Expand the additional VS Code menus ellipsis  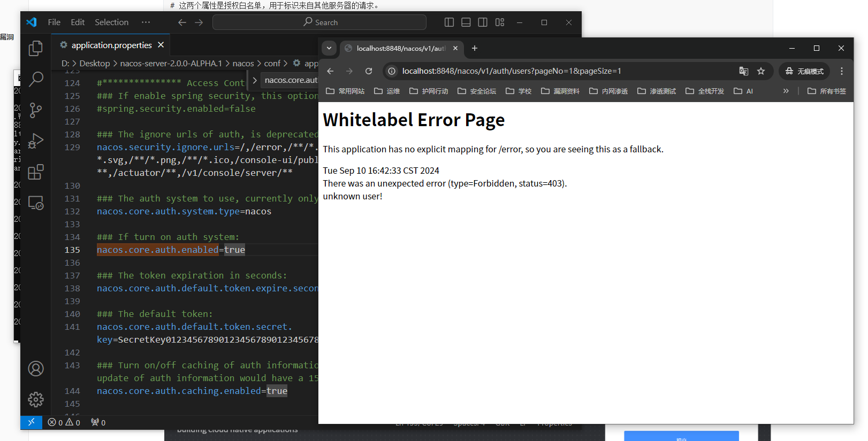(x=146, y=22)
